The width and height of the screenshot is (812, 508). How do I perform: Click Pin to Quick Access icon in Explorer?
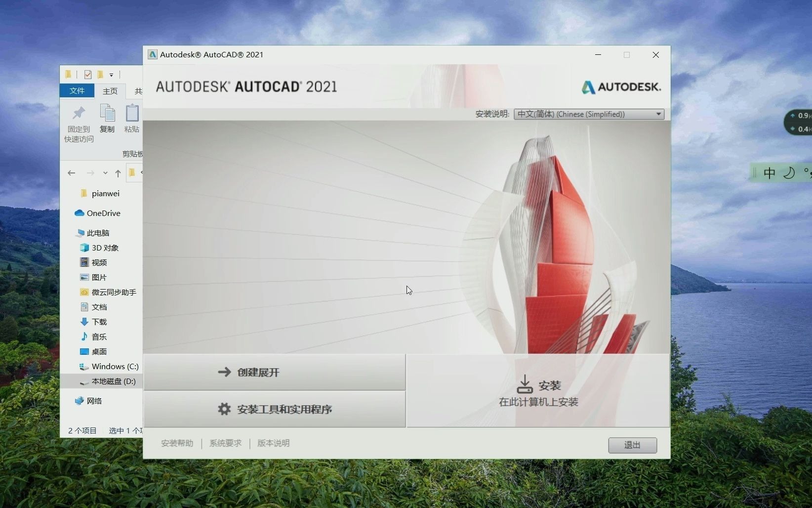click(x=79, y=113)
